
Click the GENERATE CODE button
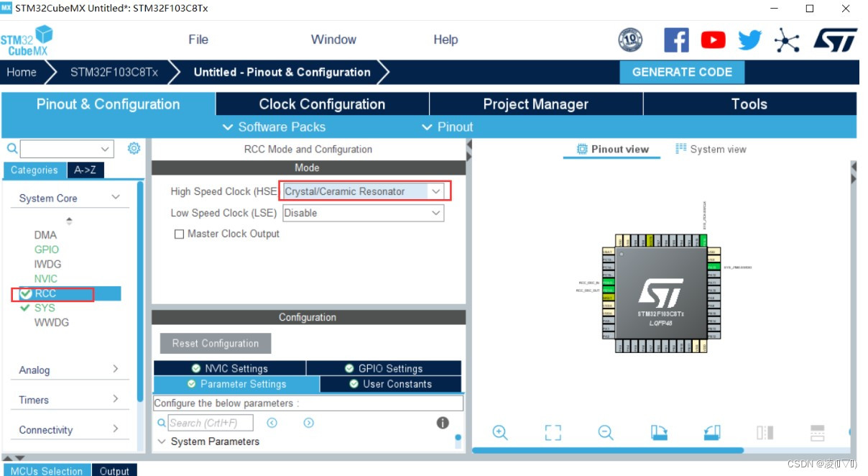682,72
